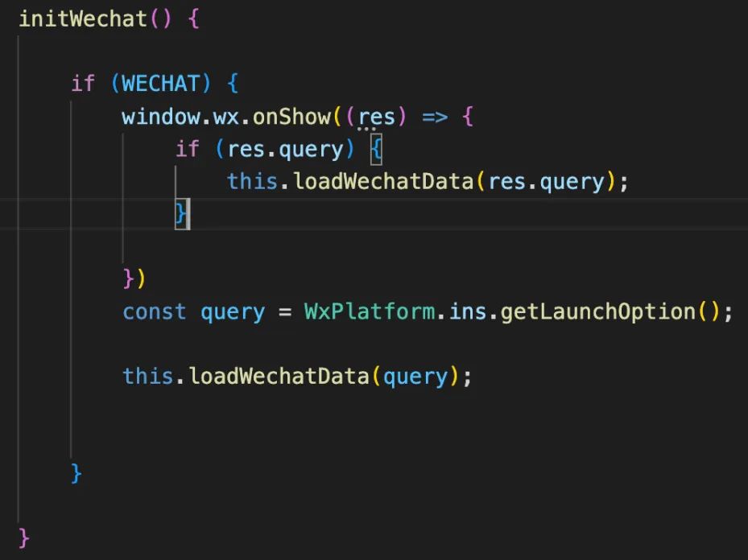748x560 pixels.
Task: Click the highlighted opening brace after res.query
Action: 376,149
